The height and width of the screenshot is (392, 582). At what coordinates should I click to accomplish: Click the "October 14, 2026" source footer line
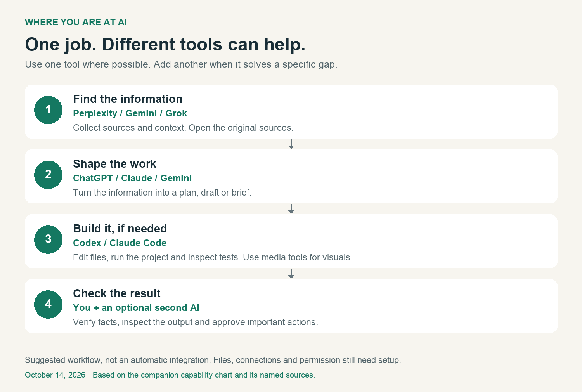tap(170, 375)
